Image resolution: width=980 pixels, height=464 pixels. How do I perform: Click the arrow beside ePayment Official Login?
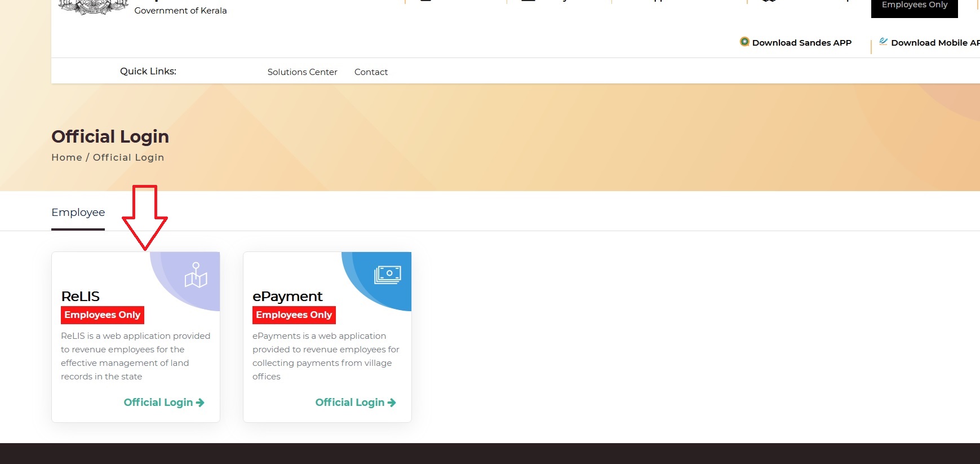point(392,403)
